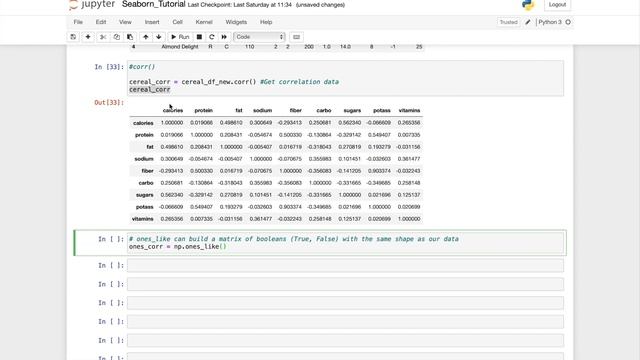Click the carbo column header

[x=324, y=110]
